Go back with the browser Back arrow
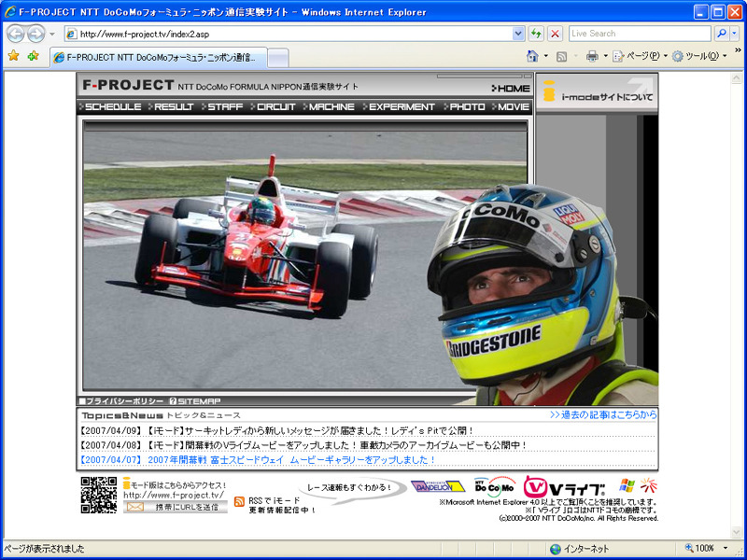The height and width of the screenshot is (560, 747). click(16, 34)
